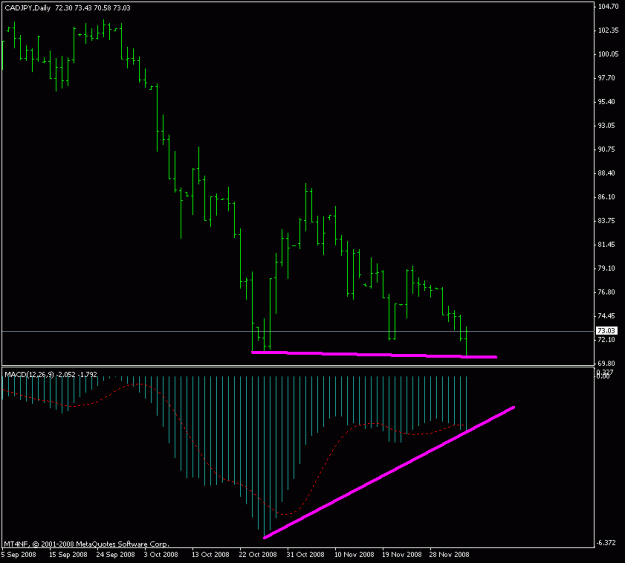Click the 81.45 price scale label
This screenshot has height=563, width=625.
tap(606, 245)
